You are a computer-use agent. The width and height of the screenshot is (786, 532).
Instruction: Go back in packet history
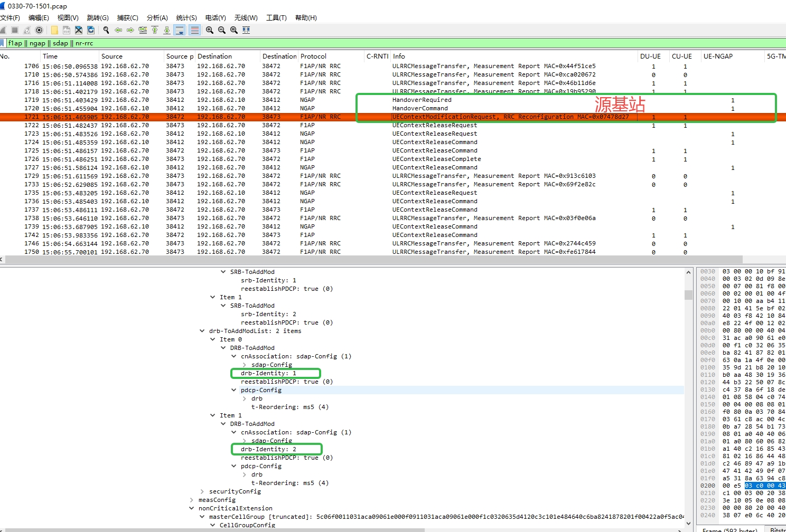(118, 30)
